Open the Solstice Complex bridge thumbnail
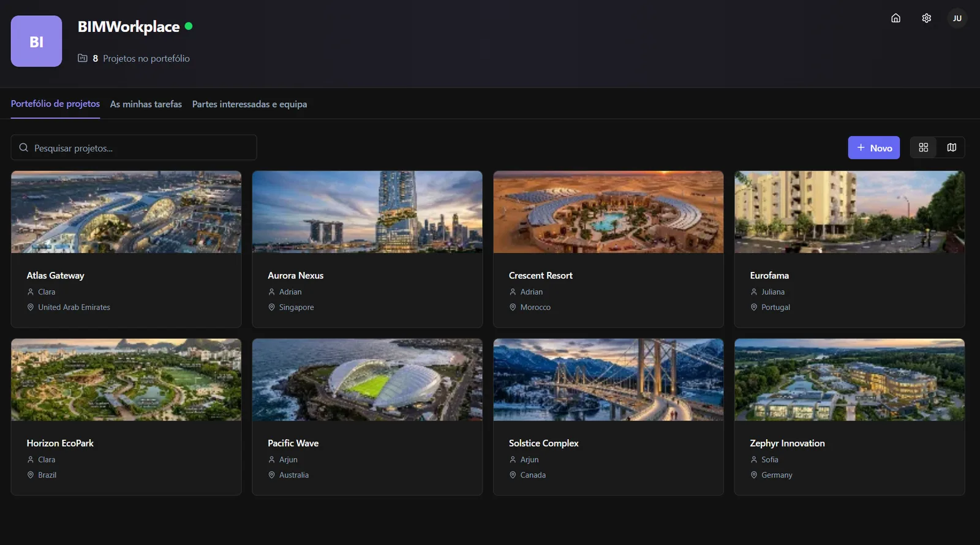This screenshot has width=980, height=545. coord(608,380)
